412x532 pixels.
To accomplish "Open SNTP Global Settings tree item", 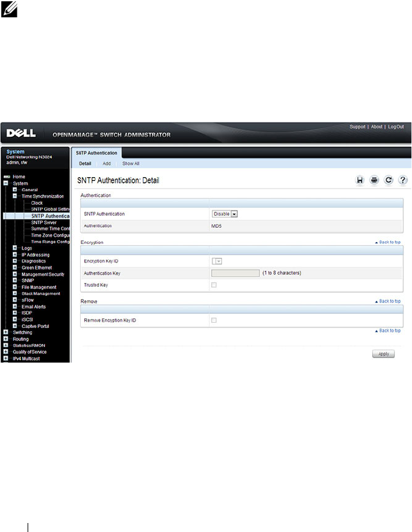I will tap(50, 209).
